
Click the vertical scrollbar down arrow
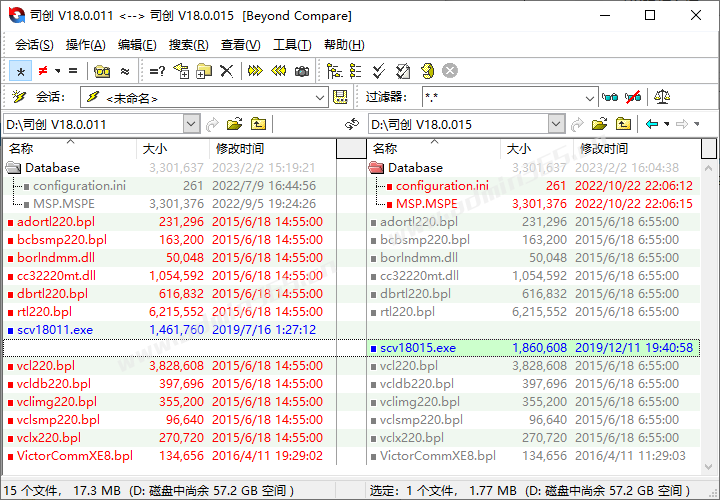[709, 467]
